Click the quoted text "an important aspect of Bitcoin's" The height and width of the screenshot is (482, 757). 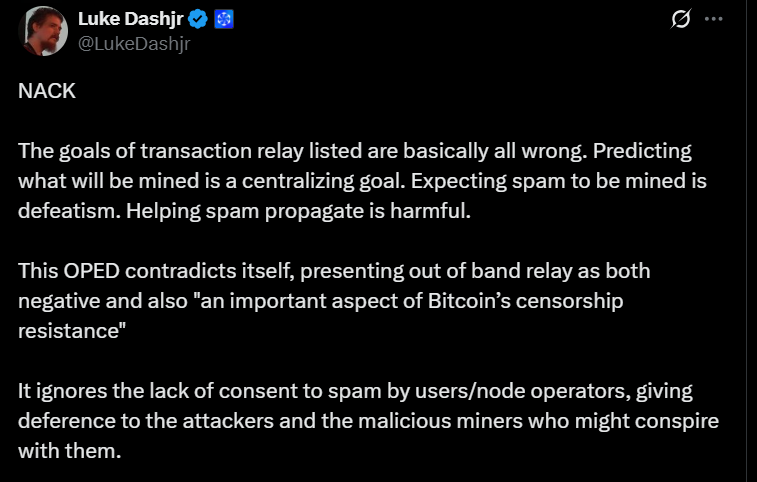(351, 301)
